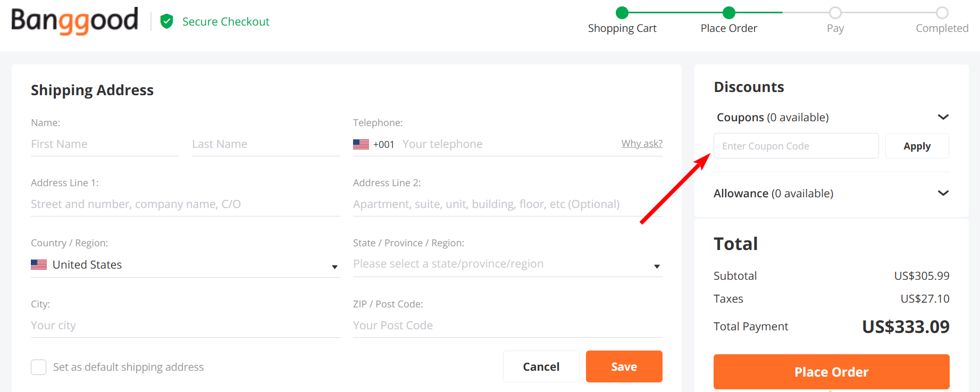Image resolution: width=980 pixels, height=392 pixels.
Task: Click the Shopping Cart step circle
Action: [622, 13]
